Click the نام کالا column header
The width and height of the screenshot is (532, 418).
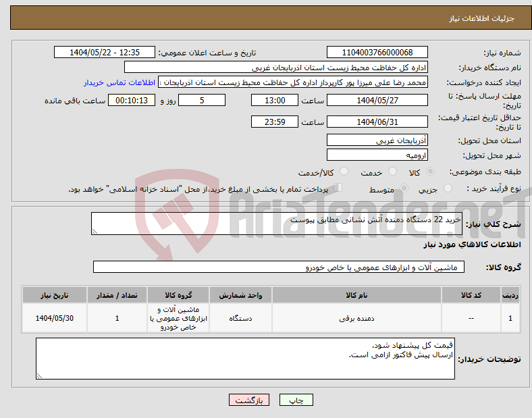(x=356, y=295)
